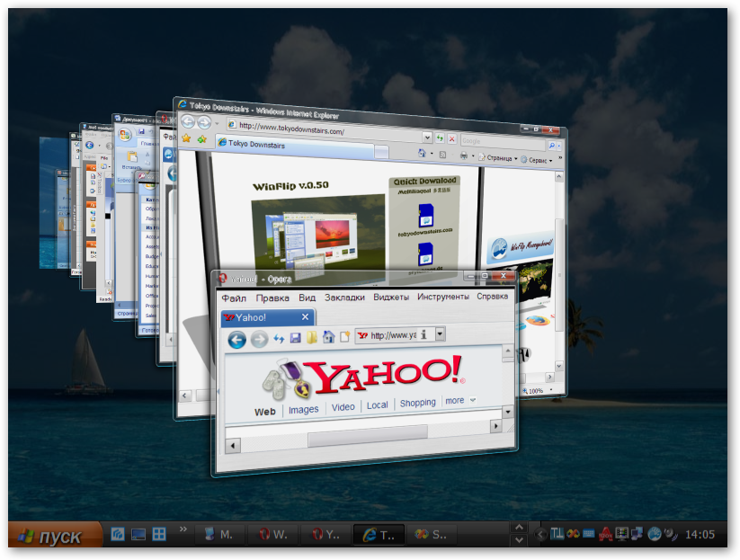The height and width of the screenshot is (560, 740).
Task: Expand the IE address bar dropdown arrow
Action: tap(426, 137)
